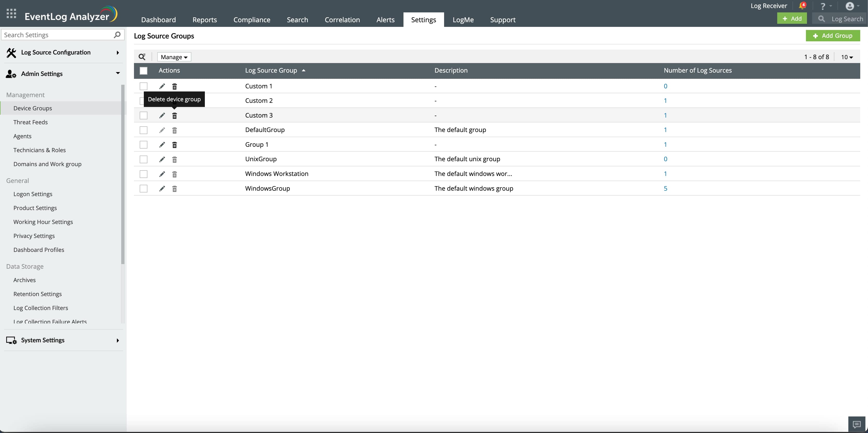This screenshot has height=433, width=868.
Task: Toggle the select-all checkbox in header
Action: (x=144, y=71)
